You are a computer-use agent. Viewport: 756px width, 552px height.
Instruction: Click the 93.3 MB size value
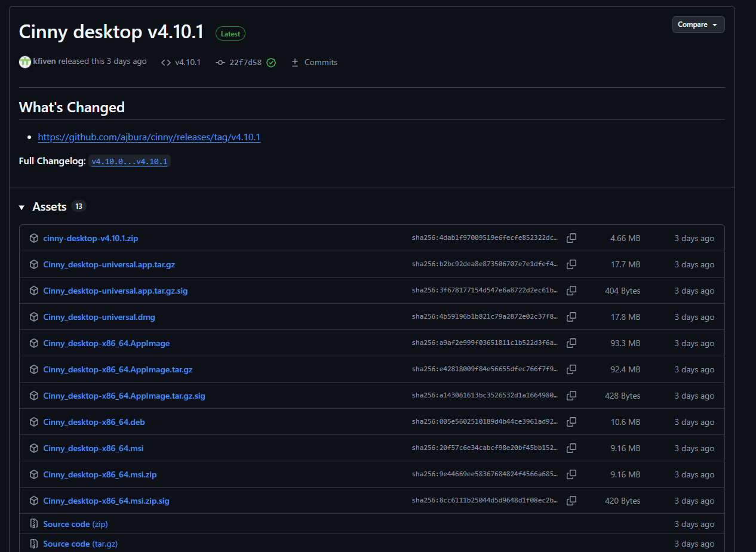pyautogui.click(x=625, y=343)
